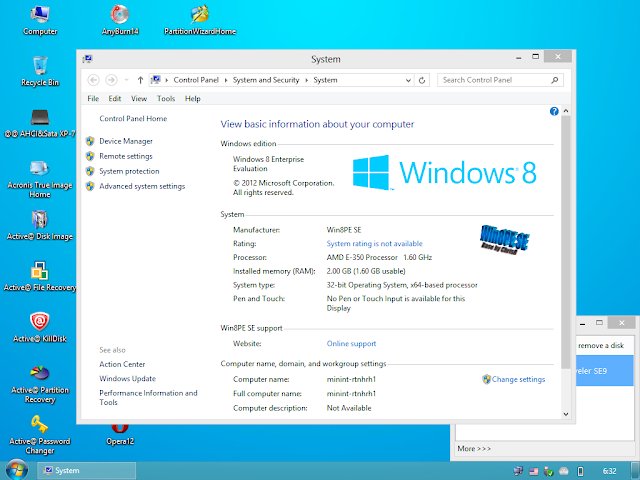Open Device Manager link
Screen dimensions: 640x480
pos(126,141)
